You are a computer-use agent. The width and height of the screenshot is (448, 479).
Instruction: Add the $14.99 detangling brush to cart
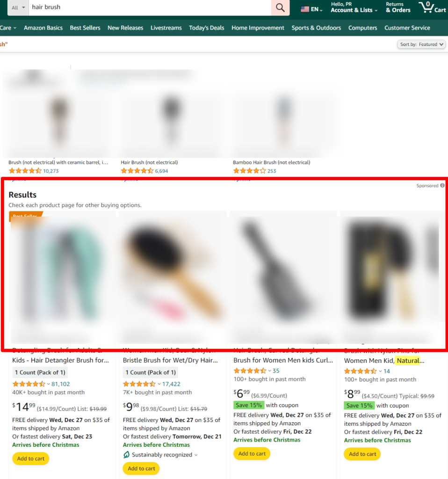coord(31,458)
